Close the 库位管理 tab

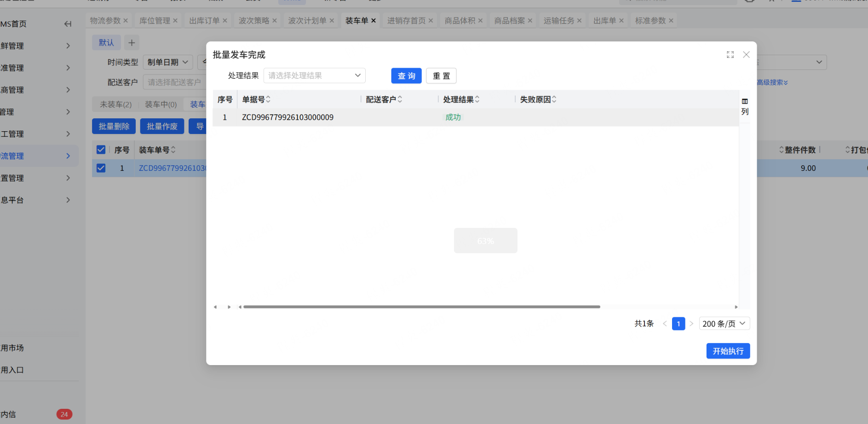pos(175,21)
